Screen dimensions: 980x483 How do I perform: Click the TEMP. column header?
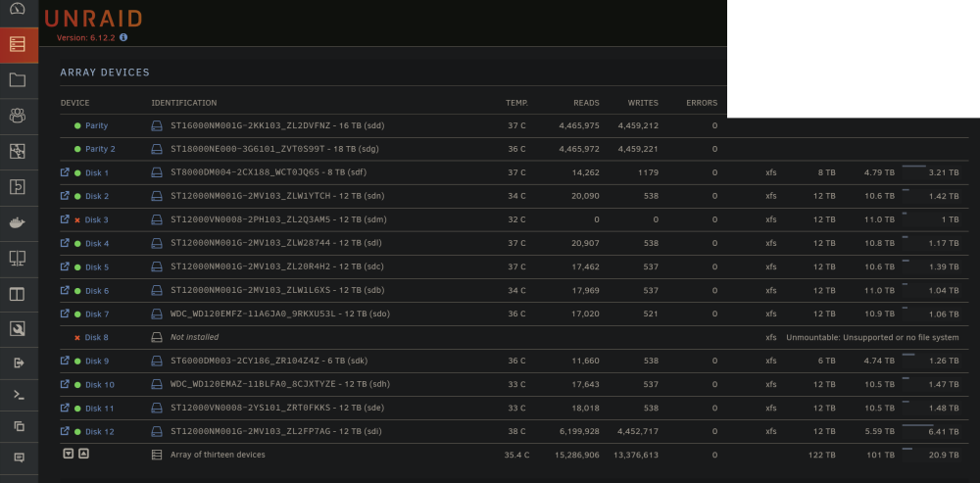click(516, 103)
